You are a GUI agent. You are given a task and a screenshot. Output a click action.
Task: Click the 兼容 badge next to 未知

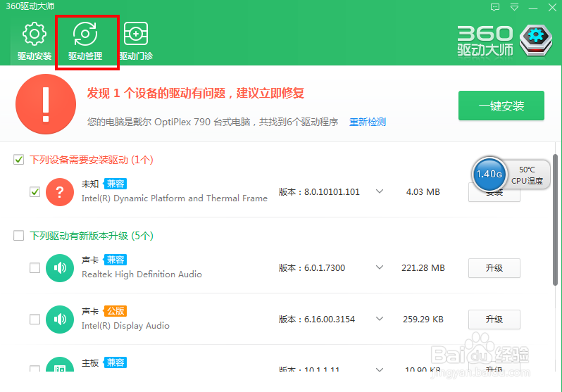pos(115,184)
